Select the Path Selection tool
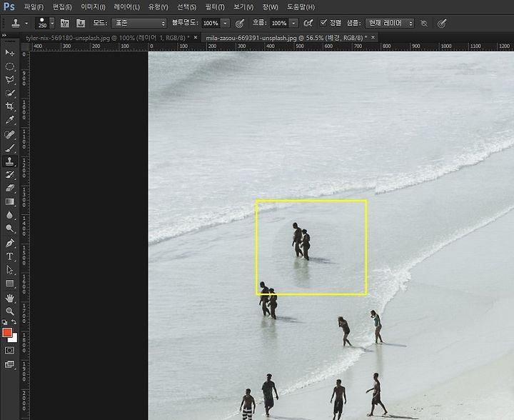 pos(10,270)
